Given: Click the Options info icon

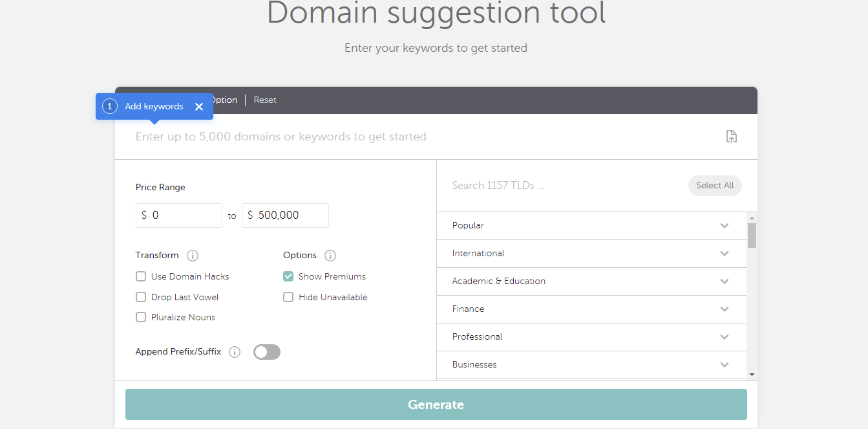Looking at the screenshot, I should [330, 256].
